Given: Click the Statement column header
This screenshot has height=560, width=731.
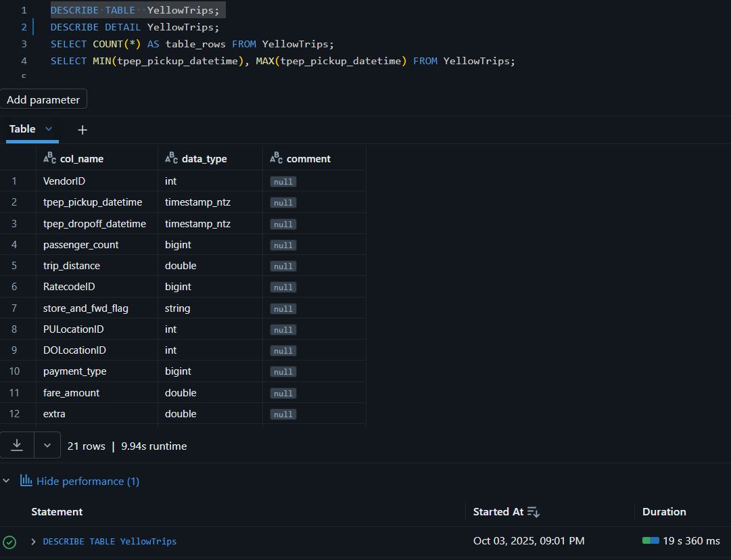Looking at the screenshot, I should pos(57,512).
